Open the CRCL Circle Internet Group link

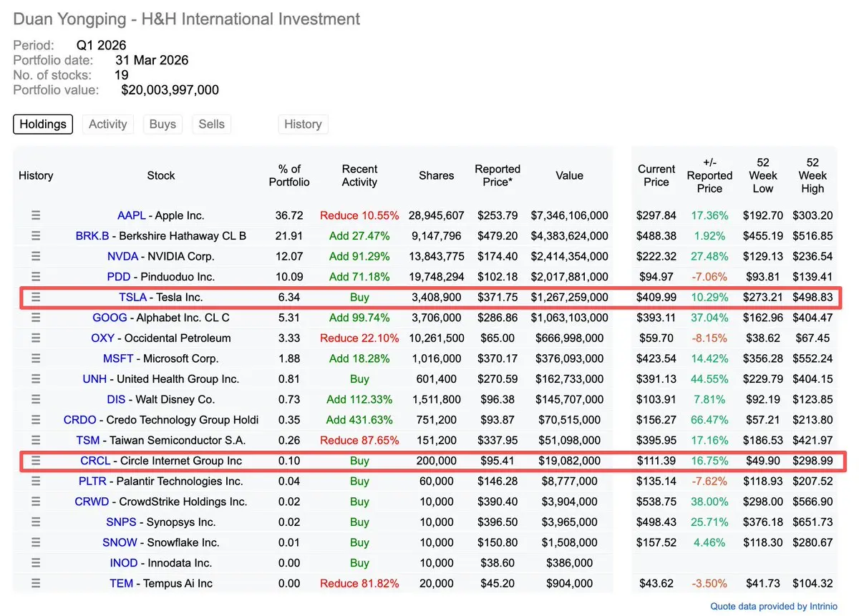point(161,461)
